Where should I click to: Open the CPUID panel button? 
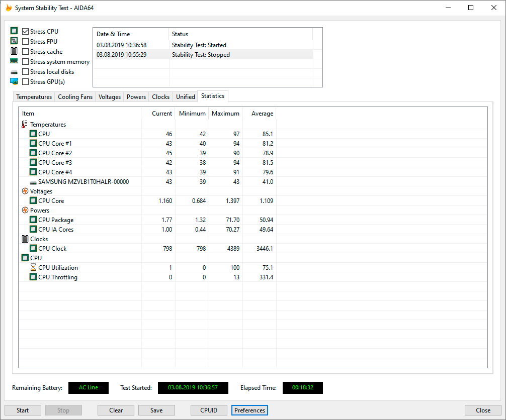pos(209,410)
